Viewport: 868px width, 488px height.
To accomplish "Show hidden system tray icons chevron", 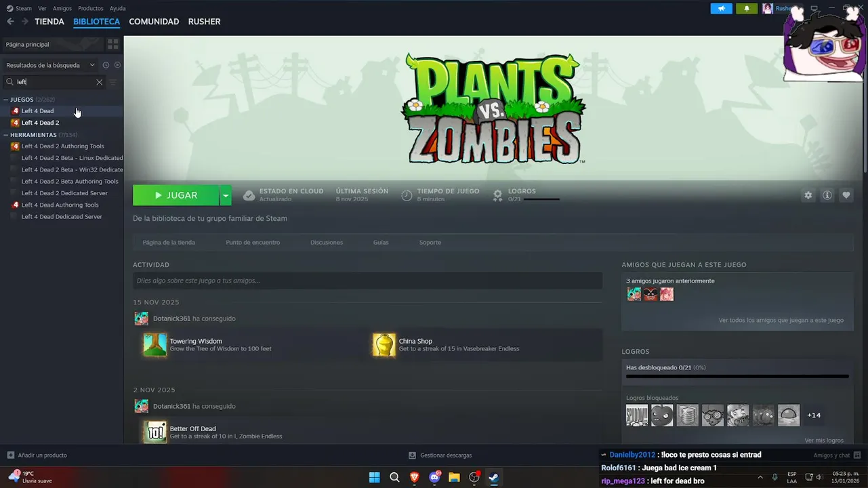I will [760, 477].
